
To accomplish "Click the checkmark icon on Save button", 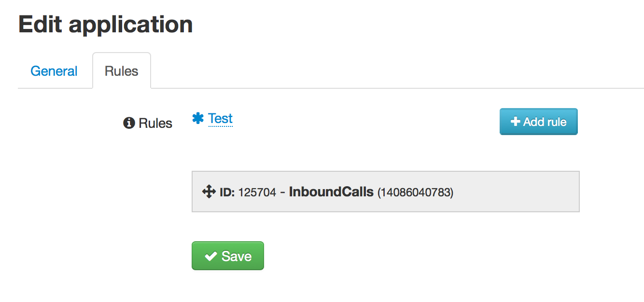I will point(210,256).
